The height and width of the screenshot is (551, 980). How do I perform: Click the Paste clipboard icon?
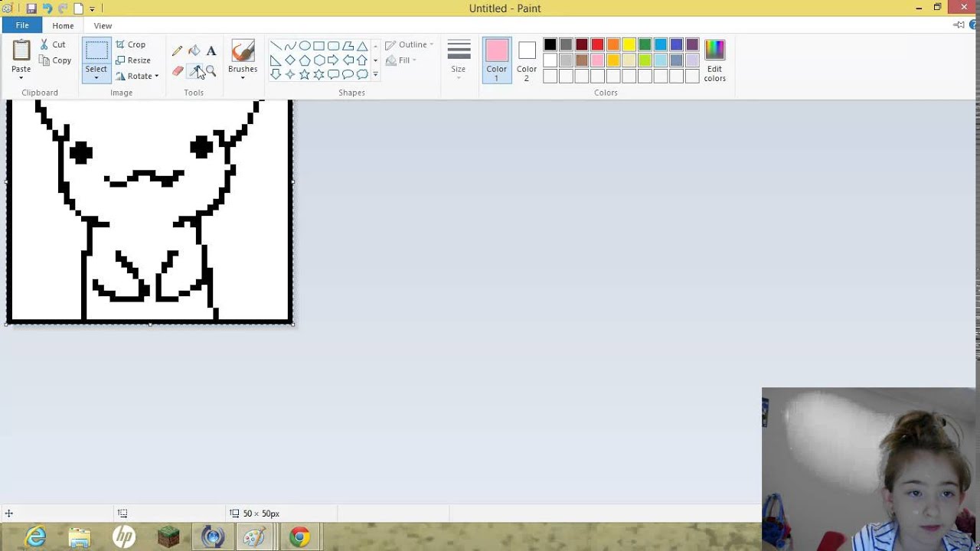21,51
